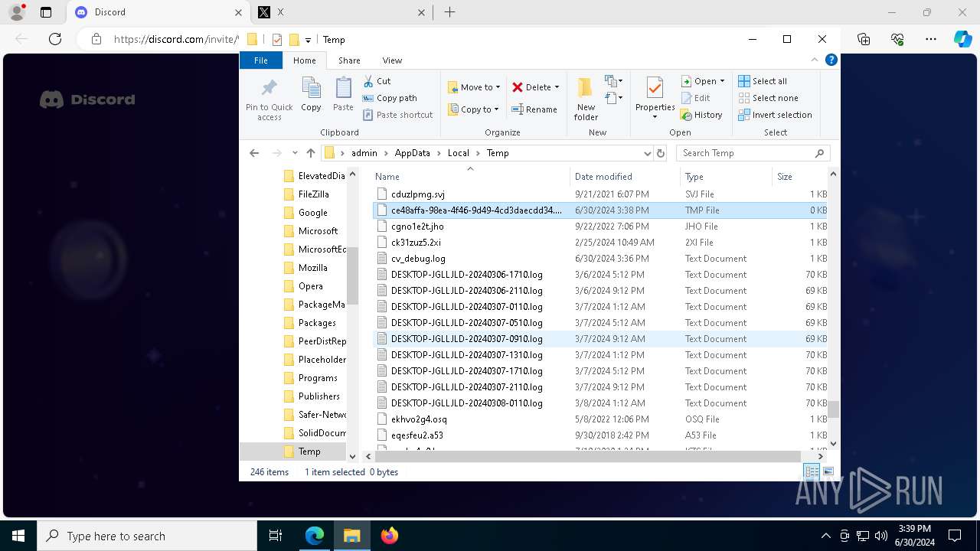This screenshot has width=980, height=551.
Task: Go up one folder level
Action: pyautogui.click(x=310, y=153)
